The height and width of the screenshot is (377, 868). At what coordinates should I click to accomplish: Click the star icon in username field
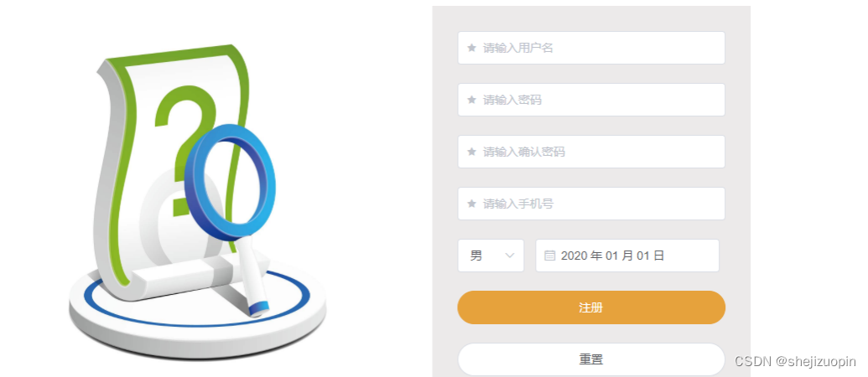pos(471,48)
